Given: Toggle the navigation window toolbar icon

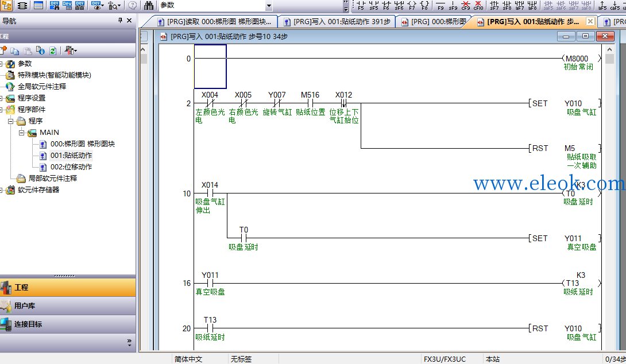Looking at the screenshot, I should (7, 6).
